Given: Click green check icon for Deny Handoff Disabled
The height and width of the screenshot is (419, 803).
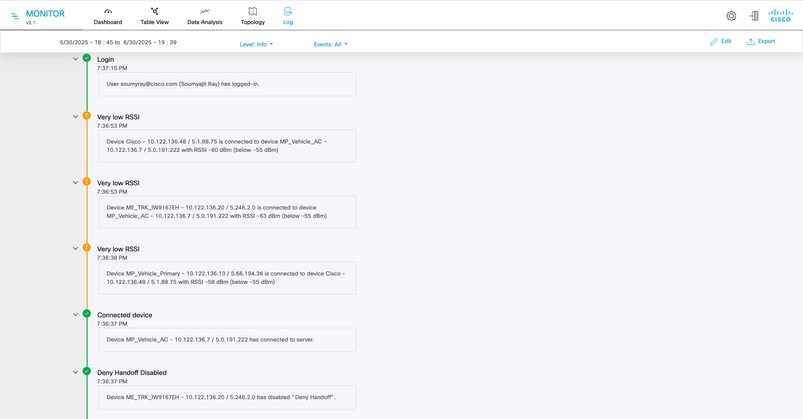Looking at the screenshot, I should click(x=87, y=371).
